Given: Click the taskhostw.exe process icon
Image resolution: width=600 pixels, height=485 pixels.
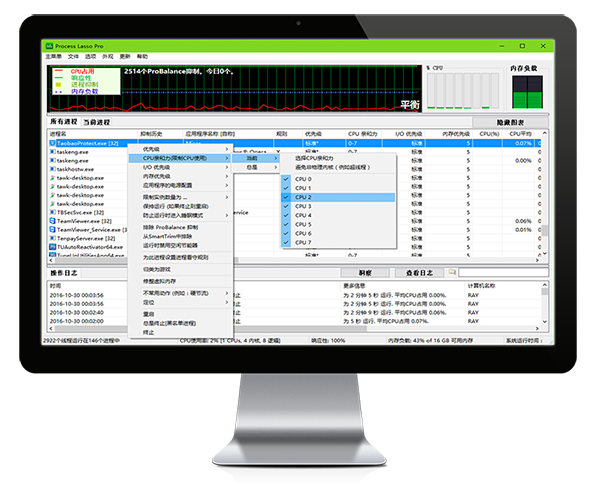Looking at the screenshot, I should click(53, 169).
